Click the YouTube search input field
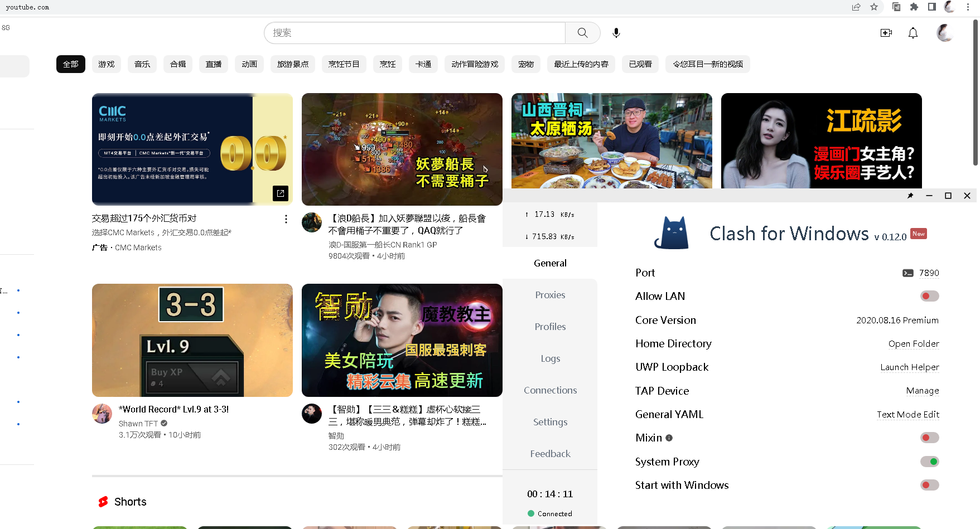Screen dimensions: 980x529 point(415,33)
